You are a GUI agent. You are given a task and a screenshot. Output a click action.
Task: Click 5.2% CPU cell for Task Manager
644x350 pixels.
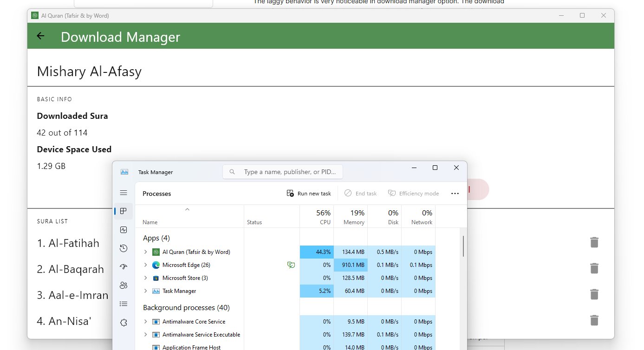pyautogui.click(x=317, y=291)
